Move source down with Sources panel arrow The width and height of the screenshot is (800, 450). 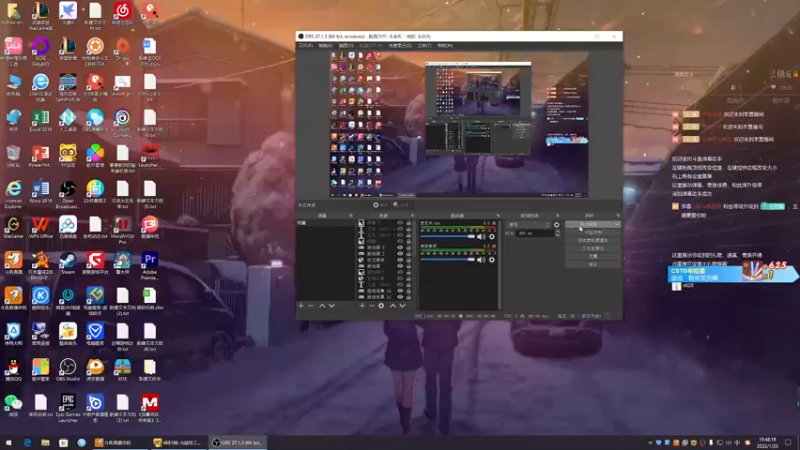coord(403,306)
